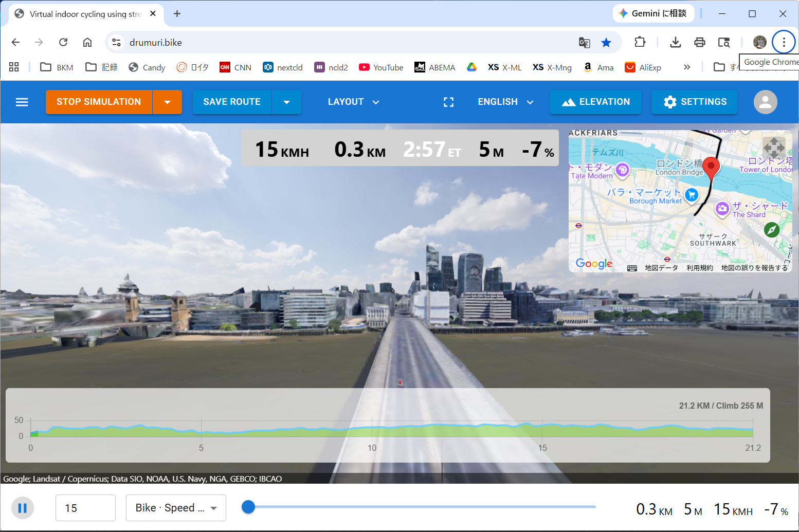This screenshot has width=799, height=532.
Task: Click the speed input field showing 15
Action: click(x=85, y=508)
